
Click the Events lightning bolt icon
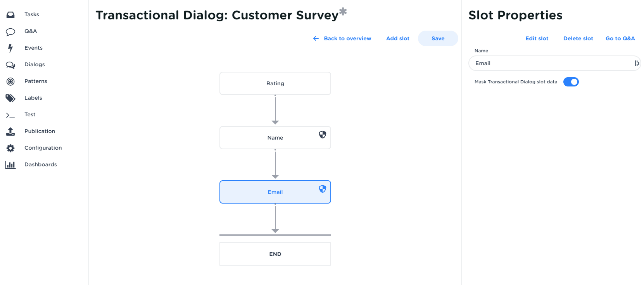(10, 48)
